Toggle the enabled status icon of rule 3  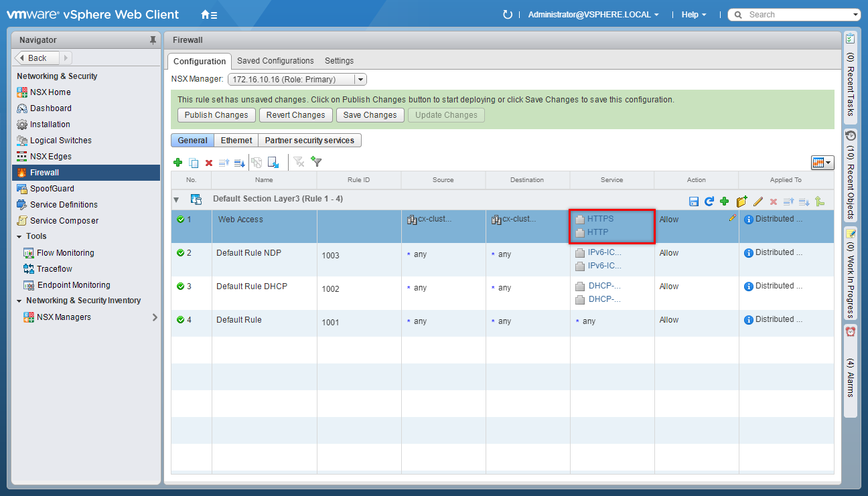180,286
